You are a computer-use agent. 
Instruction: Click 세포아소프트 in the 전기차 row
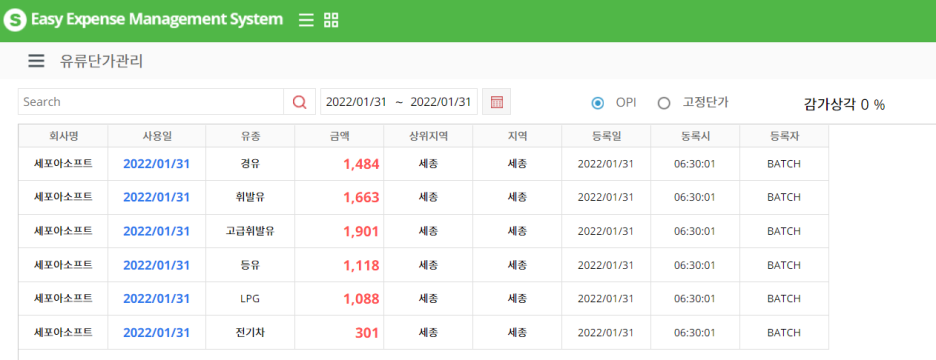(63, 332)
